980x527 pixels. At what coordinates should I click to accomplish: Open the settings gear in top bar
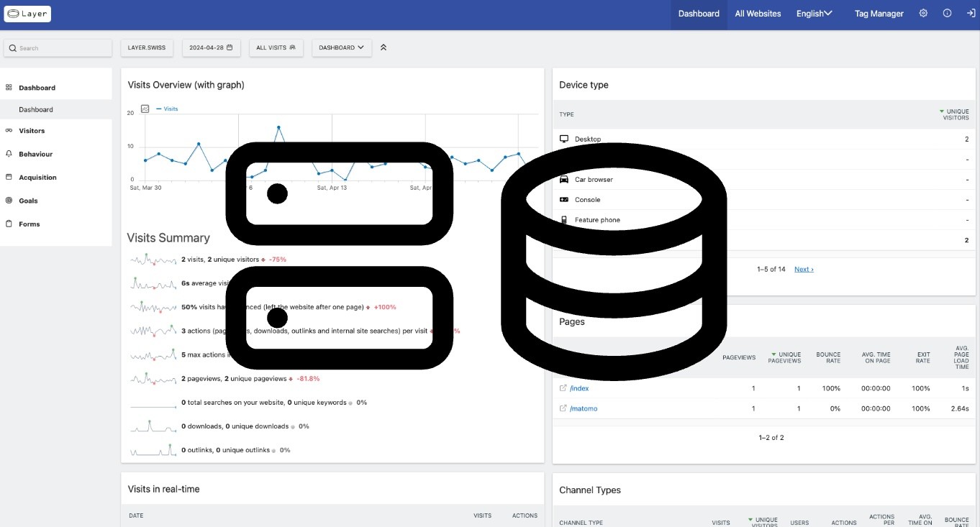[x=923, y=14]
